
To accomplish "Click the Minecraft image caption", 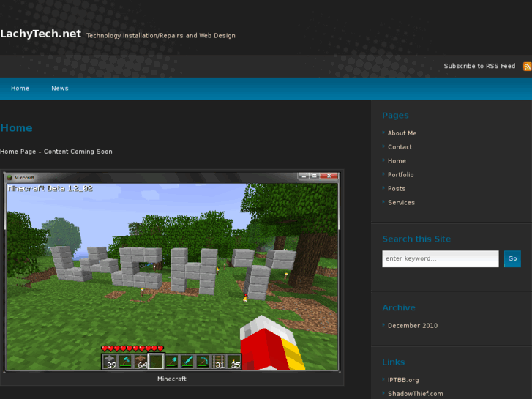I will pyautogui.click(x=172, y=379).
